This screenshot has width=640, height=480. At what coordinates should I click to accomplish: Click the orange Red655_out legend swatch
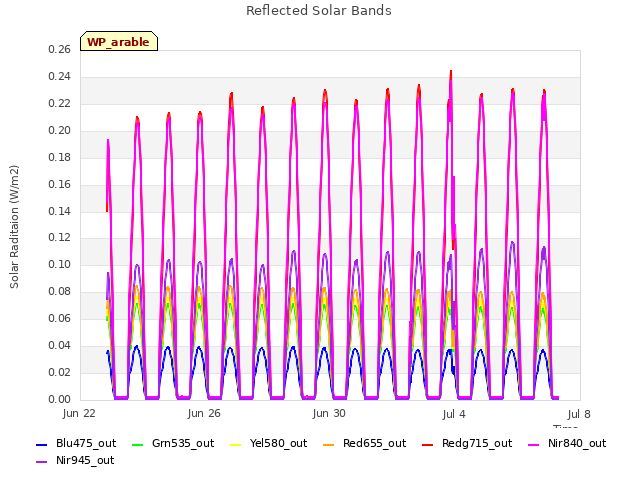pyautogui.click(x=329, y=444)
